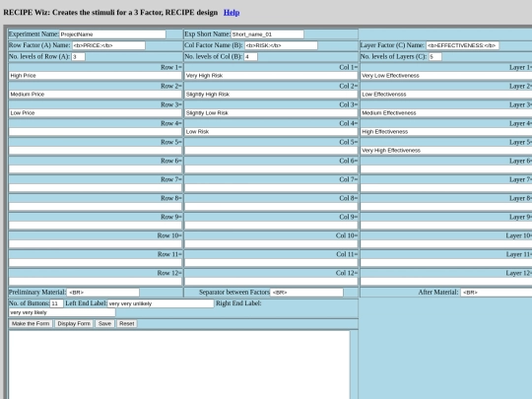Click the empty Col 9 input field
The width and height of the screenshot is (532, 399).
point(271,225)
